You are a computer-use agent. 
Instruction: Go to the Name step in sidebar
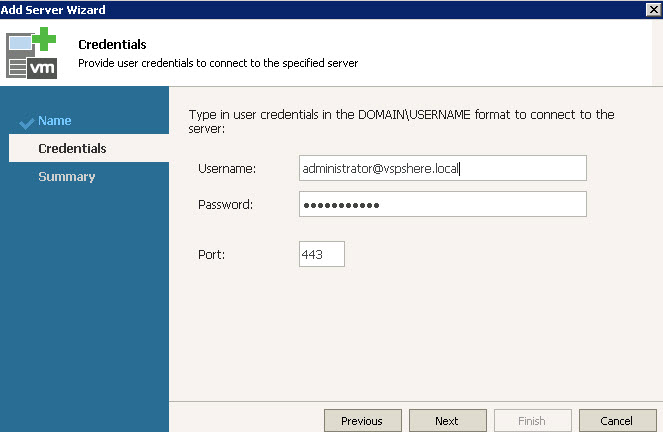(x=54, y=121)
